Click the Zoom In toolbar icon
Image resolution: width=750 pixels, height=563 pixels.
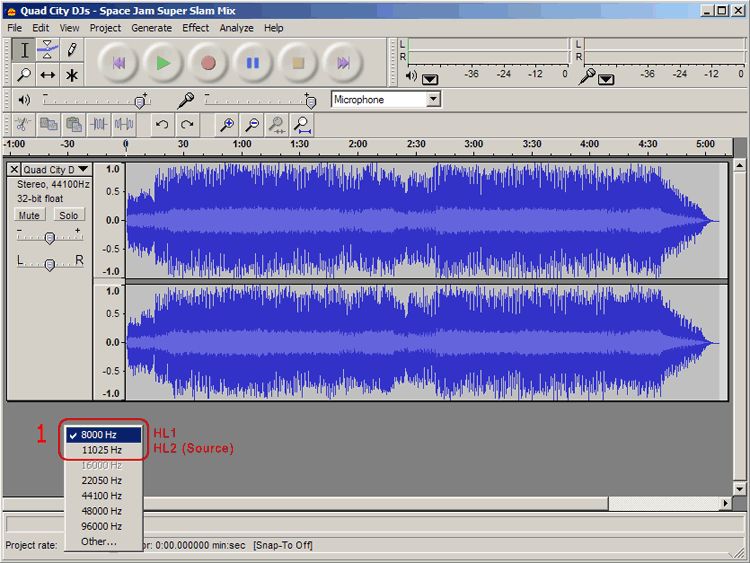(x=227, y=124)
